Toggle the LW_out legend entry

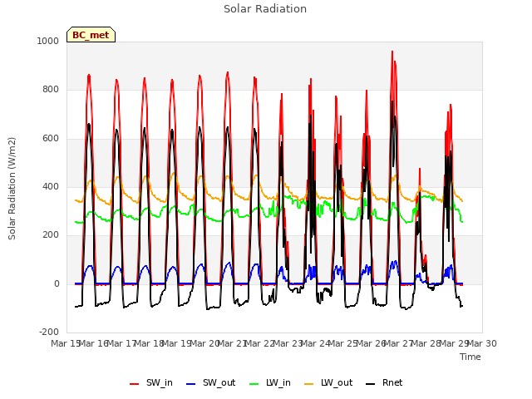coord(328,382)
